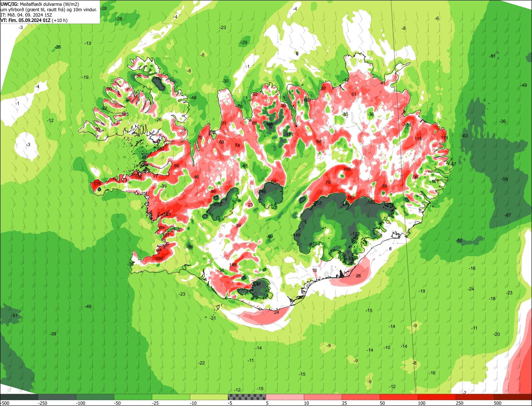
Task: Click the map value -57
Action: click(453, 164)
